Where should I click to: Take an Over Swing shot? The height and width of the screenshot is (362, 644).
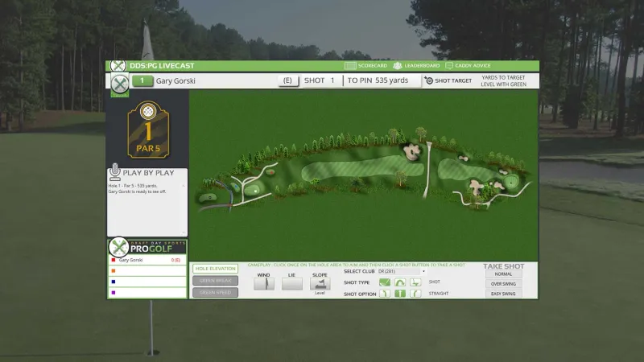coord(503,284)
